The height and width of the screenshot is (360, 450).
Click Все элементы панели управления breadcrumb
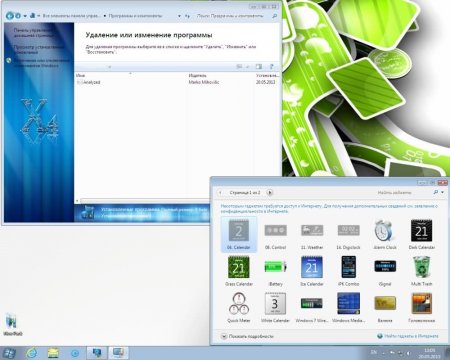[71, 16]
